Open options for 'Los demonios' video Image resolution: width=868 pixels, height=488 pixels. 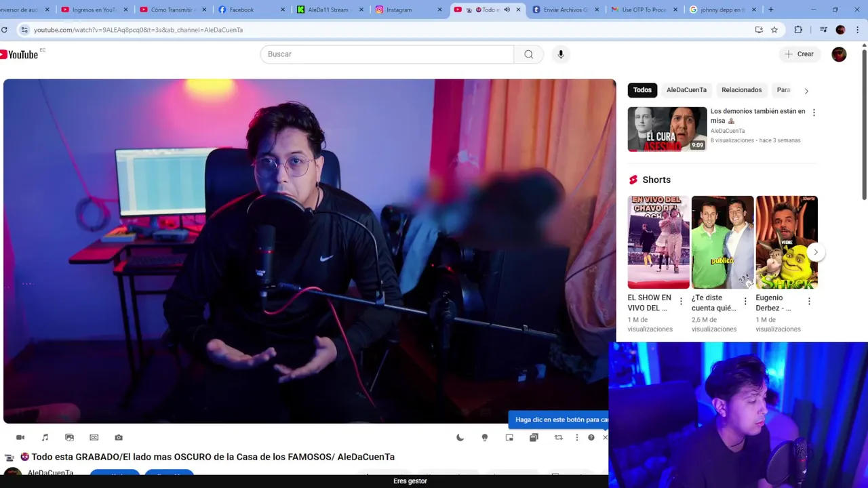[x=814, y=113]
